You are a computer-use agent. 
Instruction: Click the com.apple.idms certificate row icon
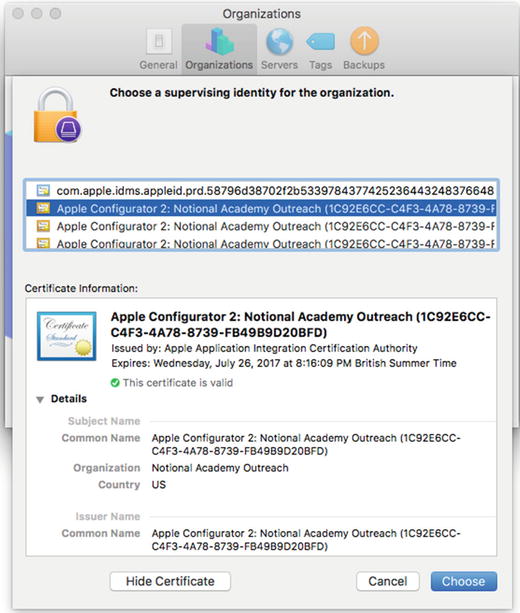[43, 190]
